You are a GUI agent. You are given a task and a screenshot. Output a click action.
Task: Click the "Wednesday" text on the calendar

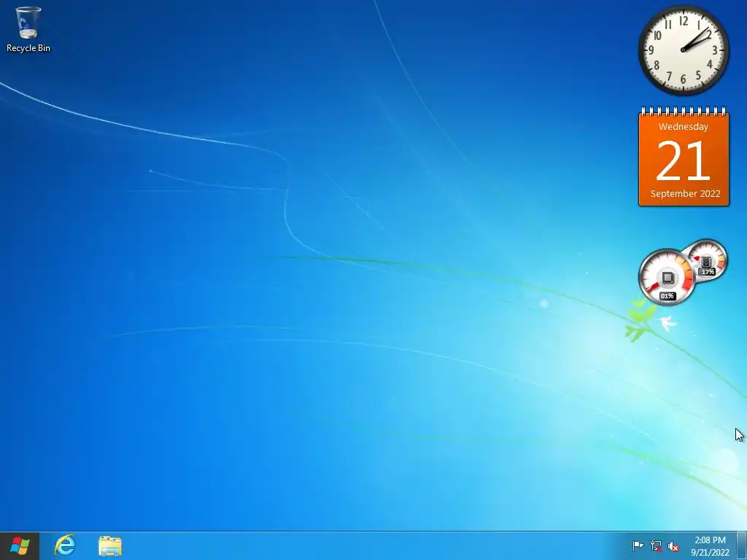(683, 127)
